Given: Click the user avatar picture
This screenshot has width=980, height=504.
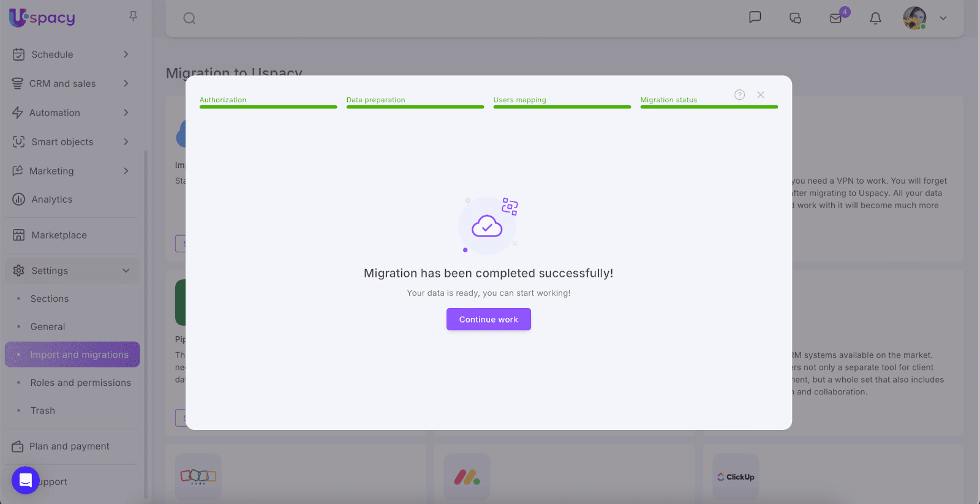Looking at the screenshot, I should click(x=914, y=18).
